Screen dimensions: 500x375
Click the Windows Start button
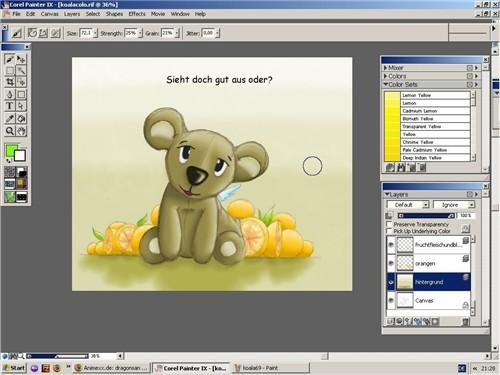tap(13, 368)
